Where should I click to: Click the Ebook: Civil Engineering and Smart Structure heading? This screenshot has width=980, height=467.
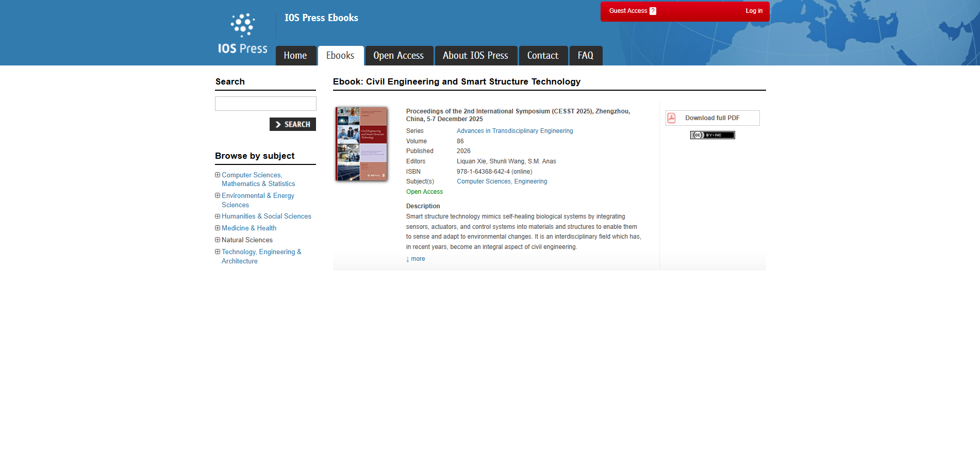point(457,81)
